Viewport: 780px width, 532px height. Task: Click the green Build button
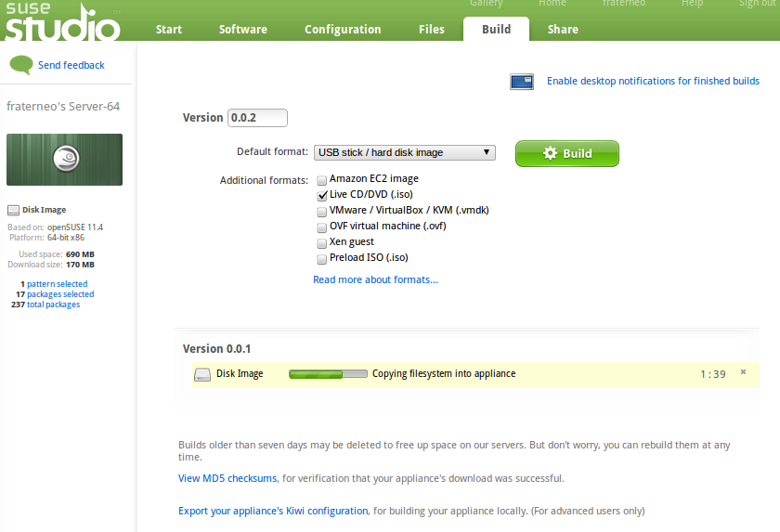(567, 153)
